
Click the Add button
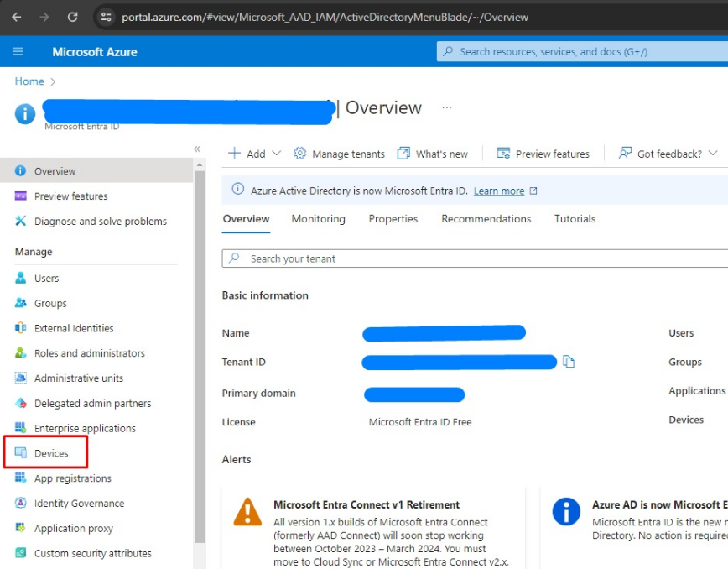point(255,154)
